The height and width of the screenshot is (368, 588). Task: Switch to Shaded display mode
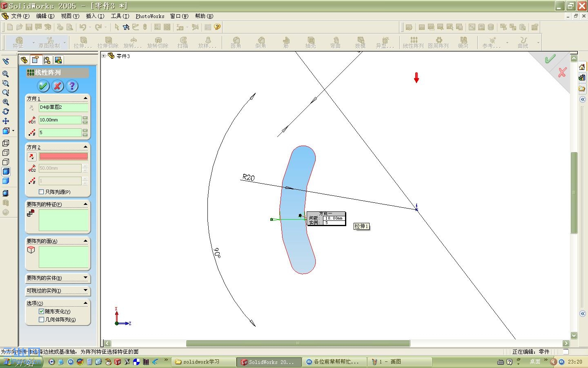click(x=6, y=181)
